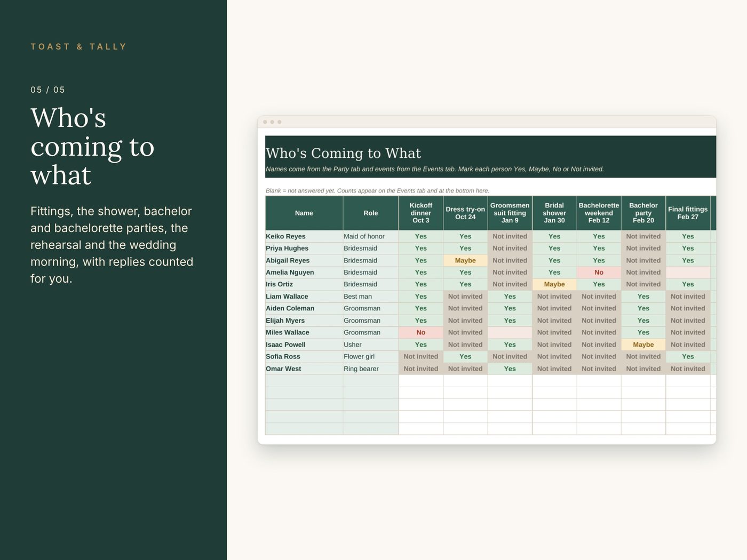The height and width of the screenshot is (560, 747).
Task: Click the Elijah Myers name cell
Action: pyautogui.click(x=304, y=321)
